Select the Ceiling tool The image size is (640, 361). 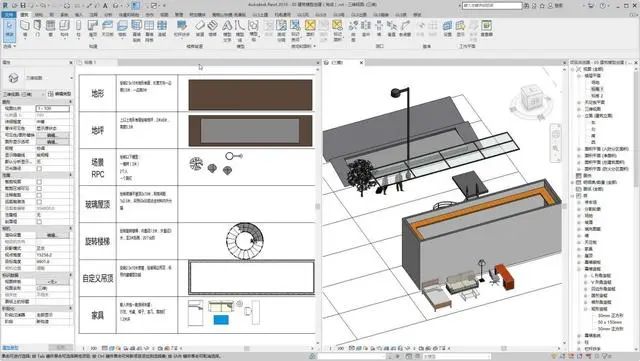pyautogui.click(x=107, y=29)
